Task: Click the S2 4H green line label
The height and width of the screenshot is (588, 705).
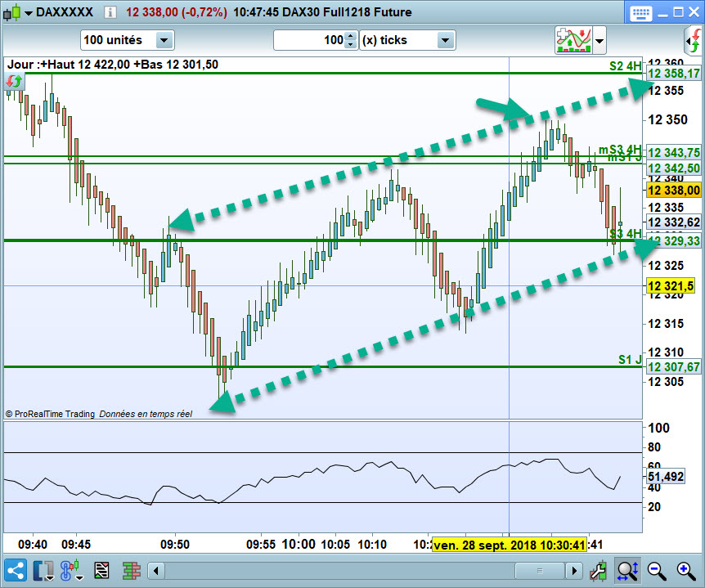Action: [625, 66]
